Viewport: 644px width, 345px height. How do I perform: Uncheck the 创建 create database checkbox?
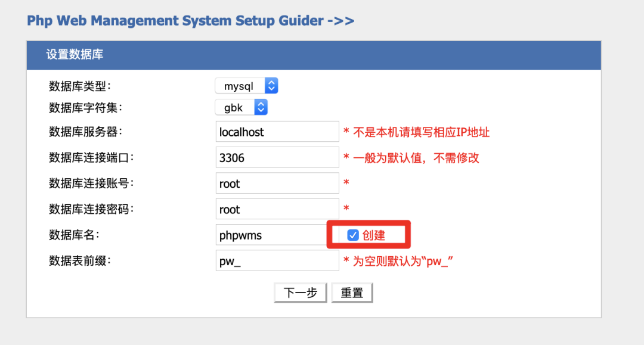coord(353,235)
